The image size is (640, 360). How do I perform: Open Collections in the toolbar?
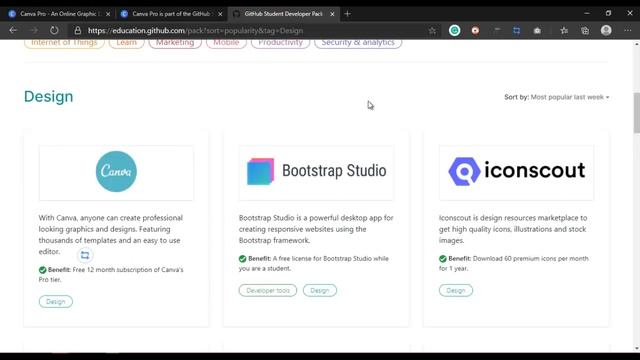(x=585, y=31)
